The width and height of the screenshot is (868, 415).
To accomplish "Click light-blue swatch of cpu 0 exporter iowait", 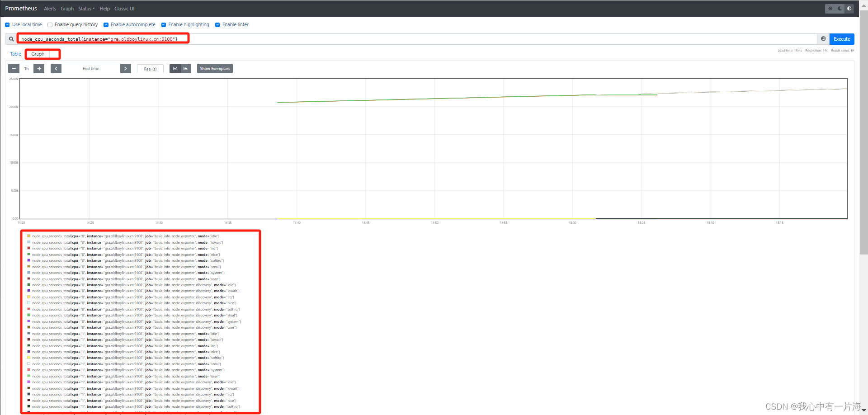I will tap(29, 242).
